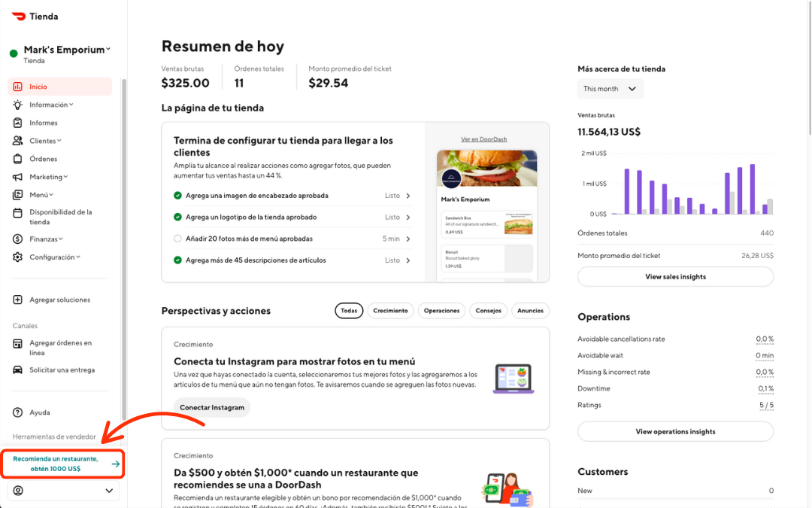Select the Informes reports icon
The height and width of the screenshot is (508, 812).
pos(17,122)
